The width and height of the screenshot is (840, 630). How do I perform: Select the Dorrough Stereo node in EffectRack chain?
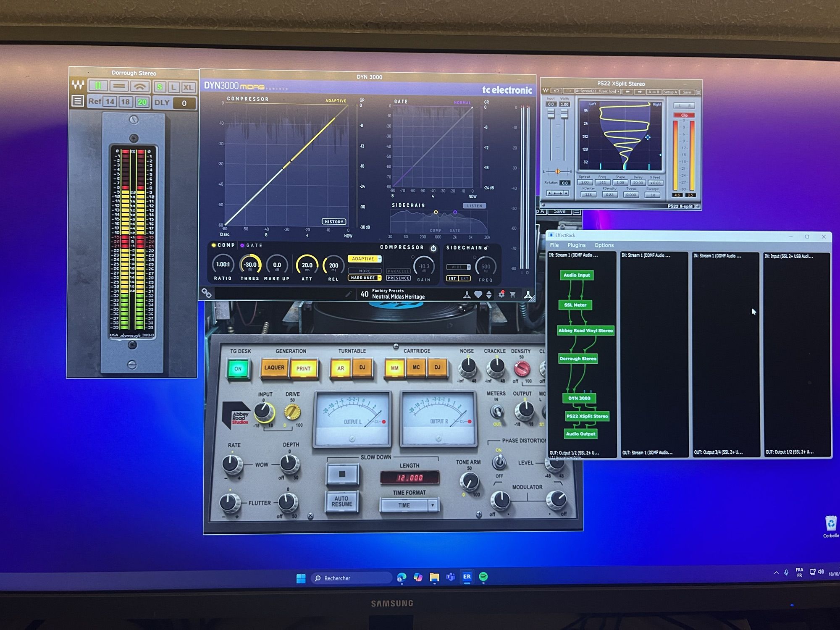tap(577, 359)
